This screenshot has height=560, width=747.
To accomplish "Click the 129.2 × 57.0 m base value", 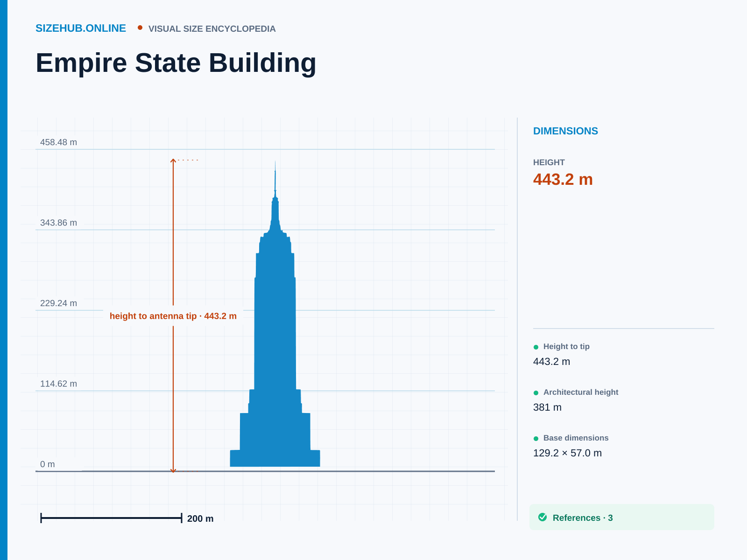I will pyautogui.click(x=567, y=453).
